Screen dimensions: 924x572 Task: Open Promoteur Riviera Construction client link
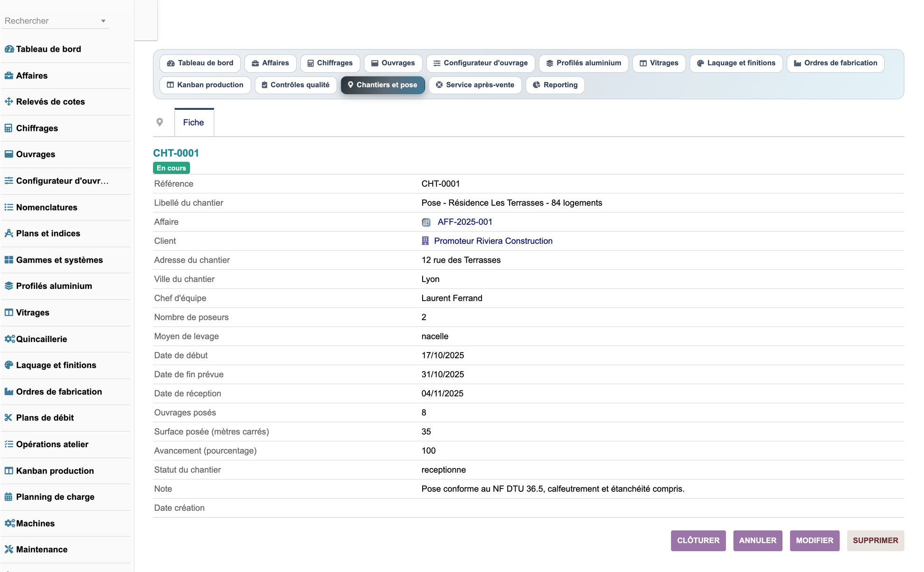point(493,241)
